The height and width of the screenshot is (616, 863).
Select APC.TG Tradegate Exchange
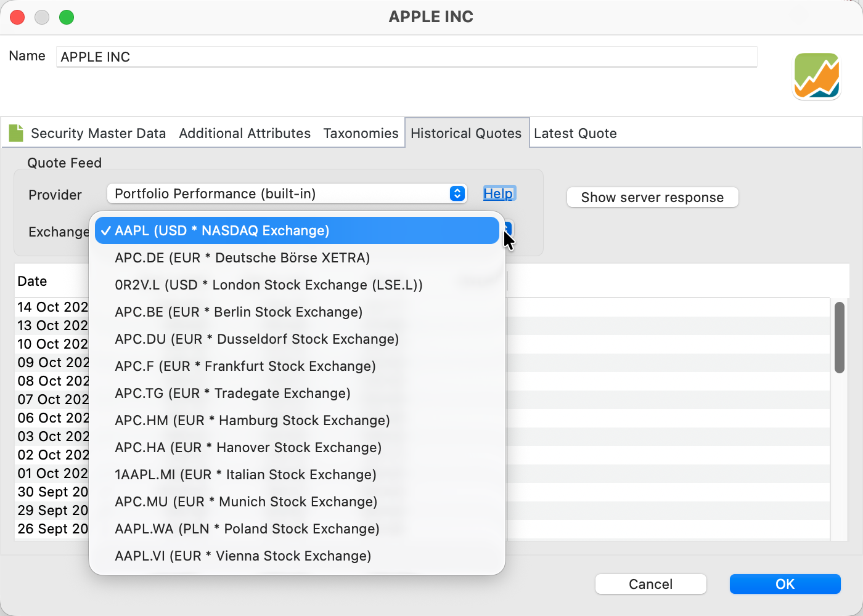pyautogui.click(x=232, y=393)
